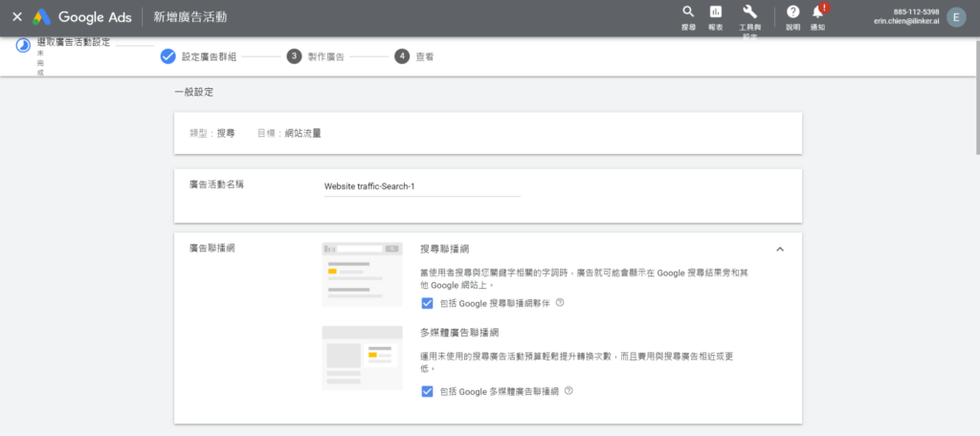Click the 設定廣告群組 step label
This screenshot has height=436, width=980.
pyautogui.click(x=209, y=56)
